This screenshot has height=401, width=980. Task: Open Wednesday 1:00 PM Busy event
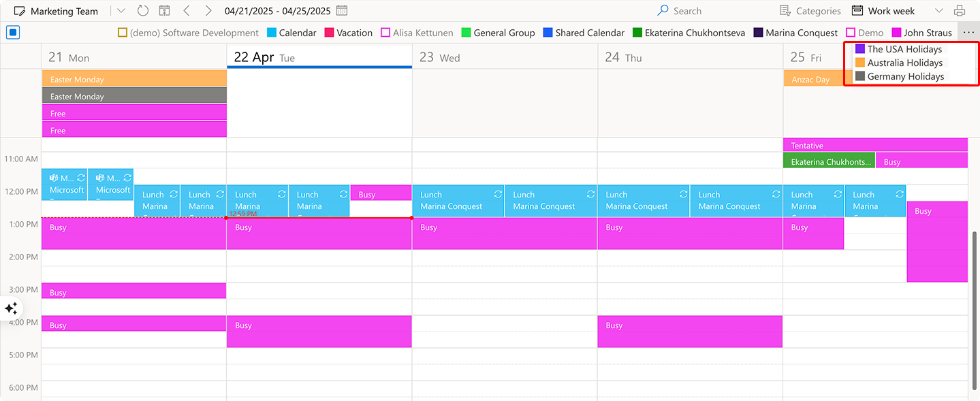pyautogui.click(x=505, y=234)
